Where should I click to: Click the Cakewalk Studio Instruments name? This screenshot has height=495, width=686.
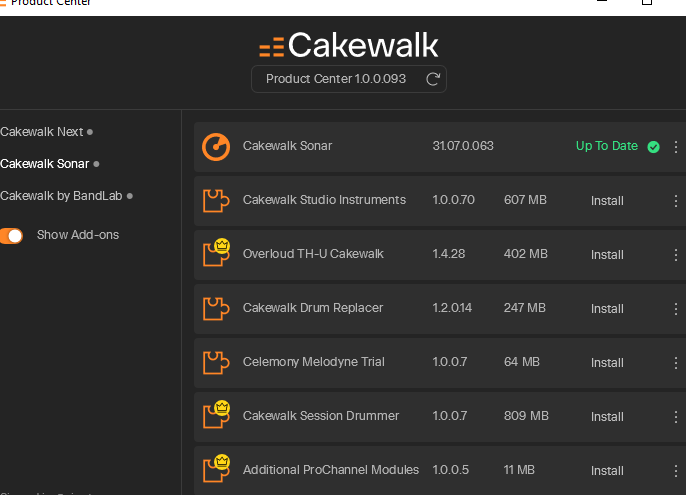point(324,200)
